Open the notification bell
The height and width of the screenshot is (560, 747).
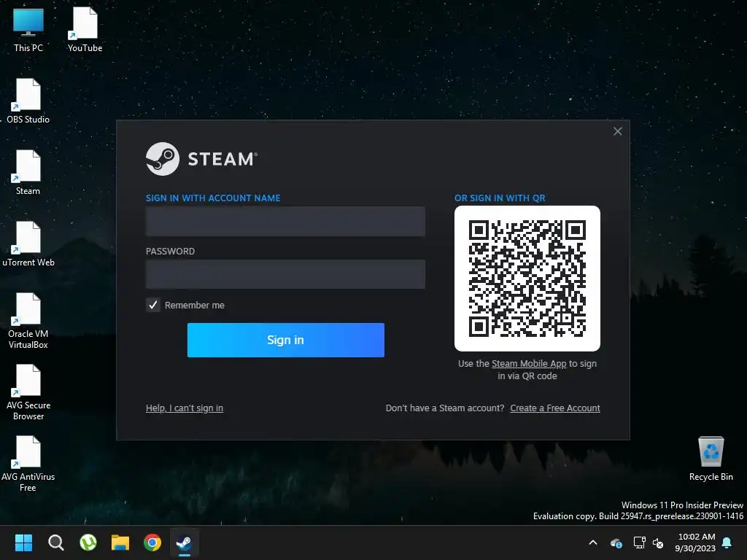[727, 542]
